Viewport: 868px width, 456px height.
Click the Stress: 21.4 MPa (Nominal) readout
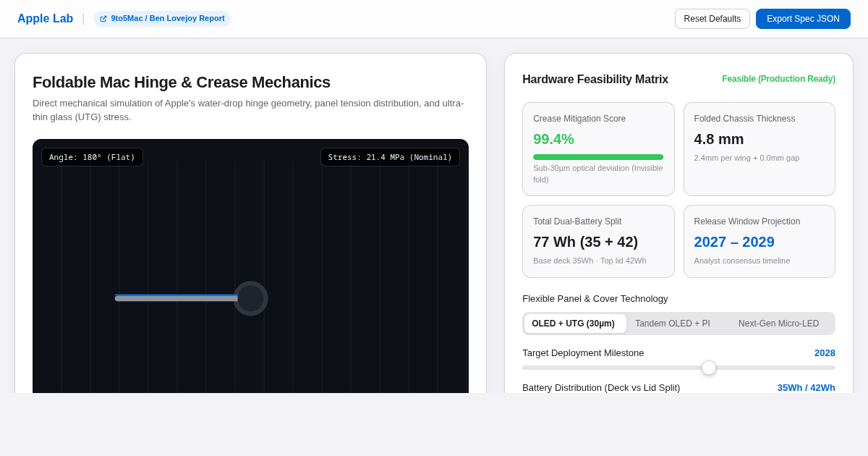[390, 157]
